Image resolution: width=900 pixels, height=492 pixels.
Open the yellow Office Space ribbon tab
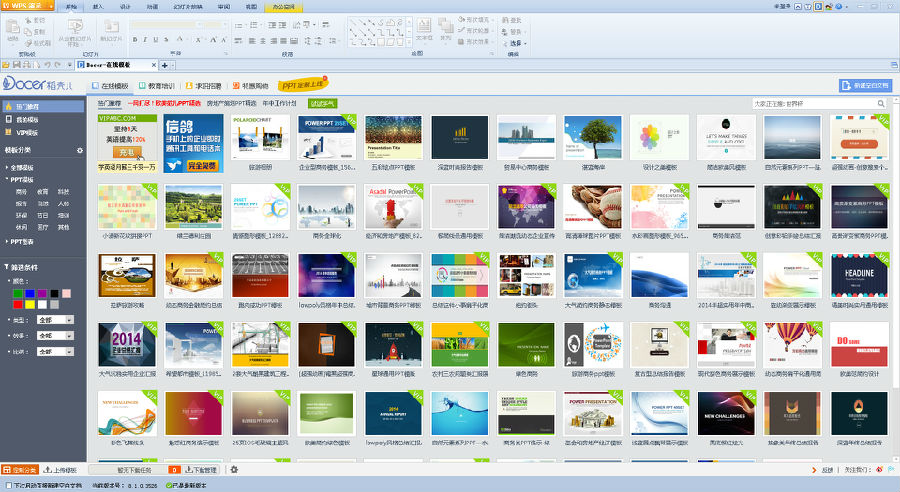284,7
